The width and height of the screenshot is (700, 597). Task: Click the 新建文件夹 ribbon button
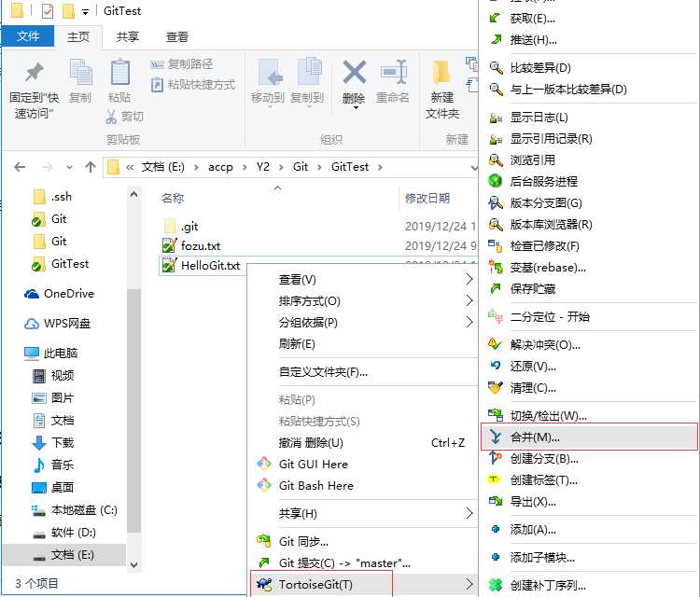pyautogui.click(x=442, y=90)
